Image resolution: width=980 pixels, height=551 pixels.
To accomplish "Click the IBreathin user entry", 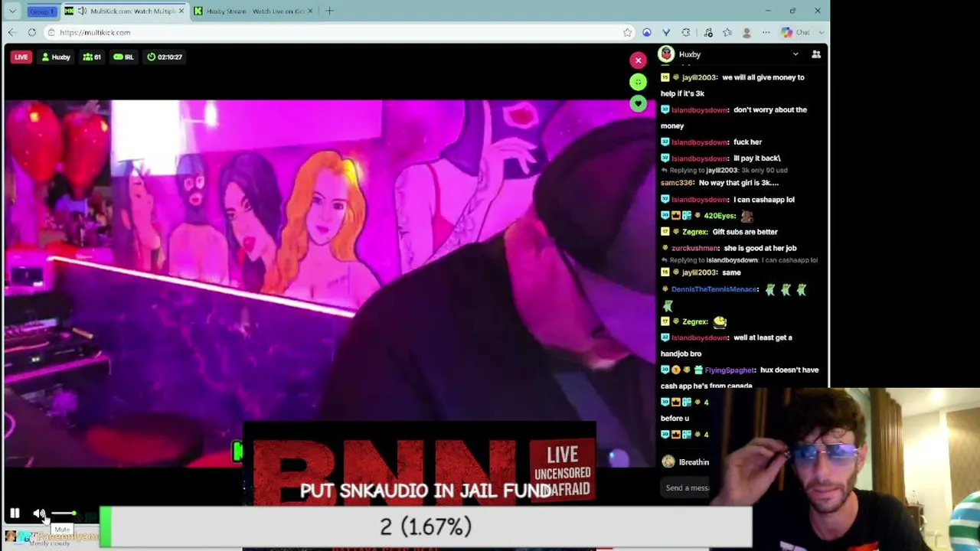I will pos(686,462).
